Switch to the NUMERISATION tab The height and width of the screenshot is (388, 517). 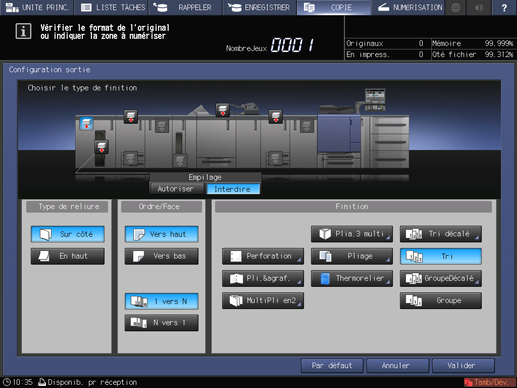410,7
